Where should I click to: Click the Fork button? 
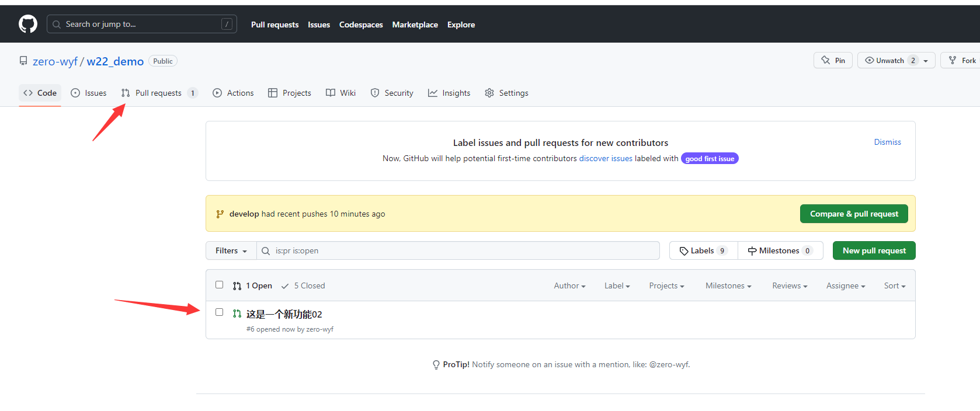[961, 60]
